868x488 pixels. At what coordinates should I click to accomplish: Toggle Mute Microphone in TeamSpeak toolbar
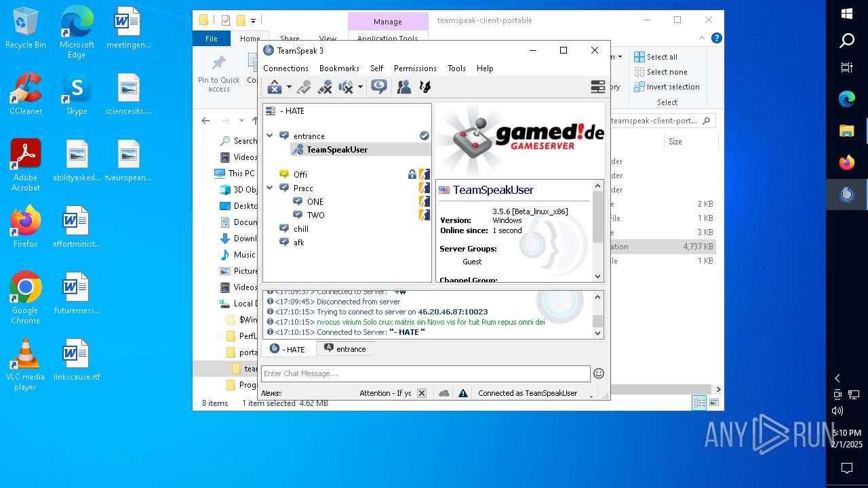click(325, 87)
